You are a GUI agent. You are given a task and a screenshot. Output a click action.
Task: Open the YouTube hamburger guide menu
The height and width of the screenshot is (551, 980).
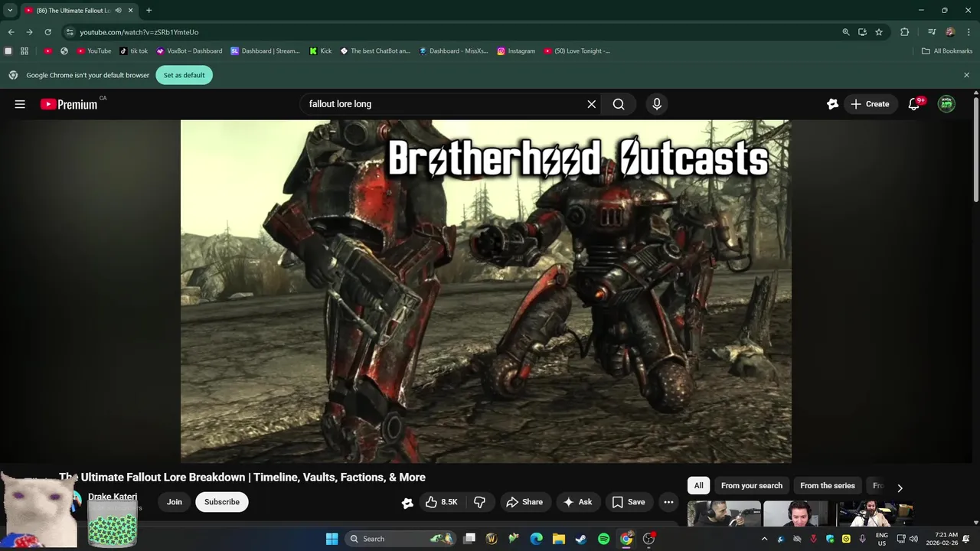coord(20,104)
